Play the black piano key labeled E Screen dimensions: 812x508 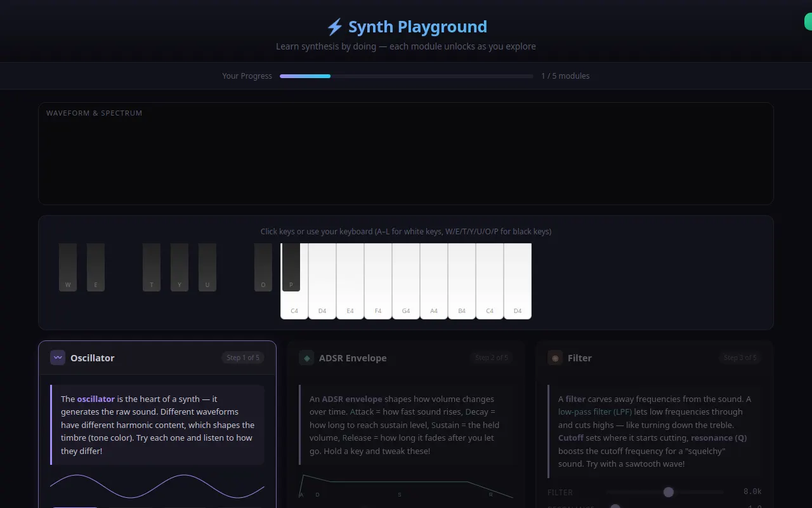96,267
